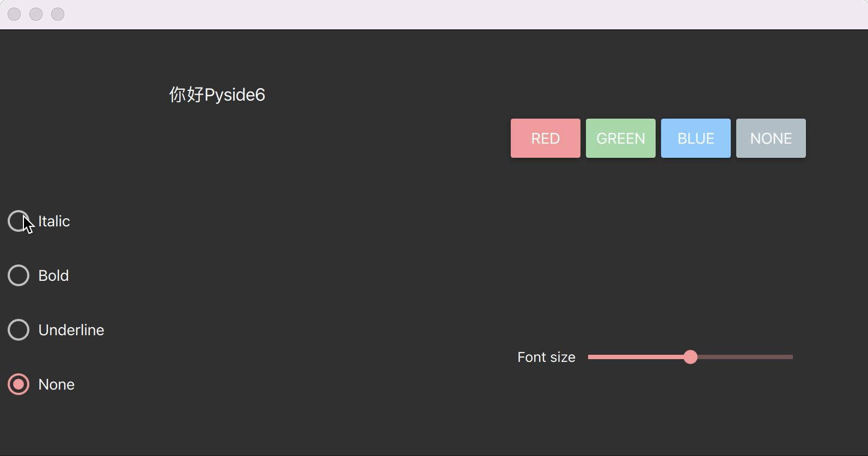Click the Bold label text
The height and width of the screenshot is (456, 868).
point(53,275)
